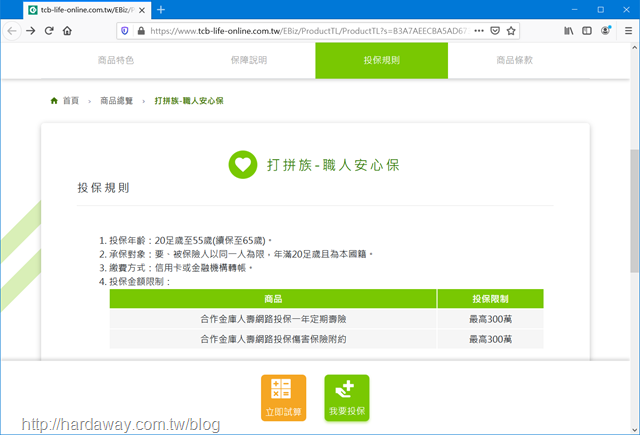Switch to 保障說明 tab

coord(249,60)
